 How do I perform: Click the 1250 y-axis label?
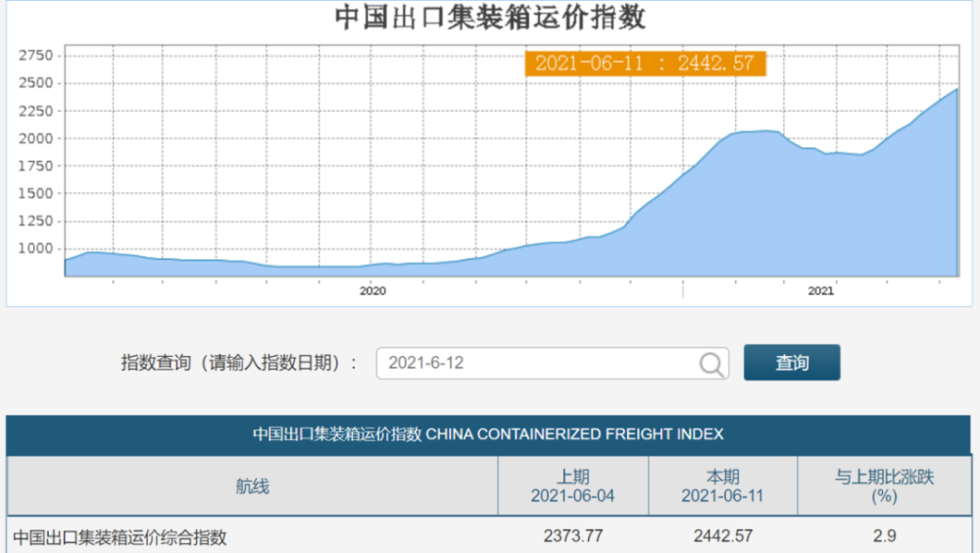point(35,221)
